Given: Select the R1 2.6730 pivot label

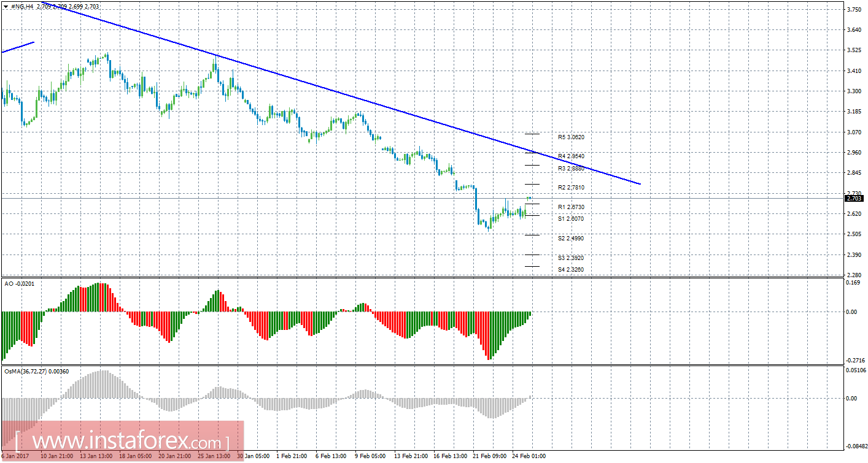Looking at the screenshot, I should [x=571, y=207].
